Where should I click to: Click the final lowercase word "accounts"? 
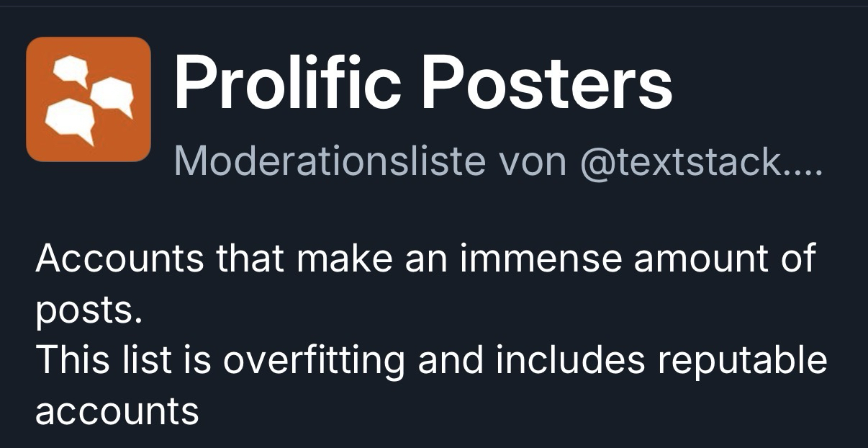[117, 411]
